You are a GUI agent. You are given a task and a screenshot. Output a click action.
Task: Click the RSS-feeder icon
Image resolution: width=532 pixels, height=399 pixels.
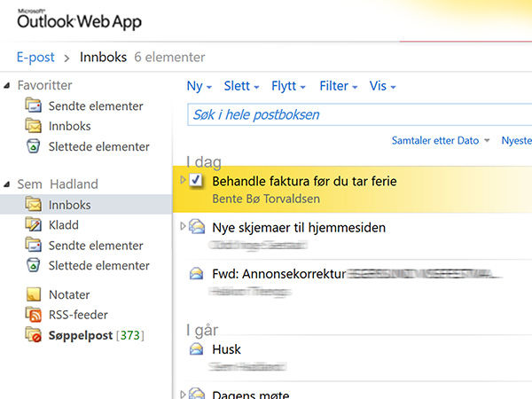click(x=34, y=315)
